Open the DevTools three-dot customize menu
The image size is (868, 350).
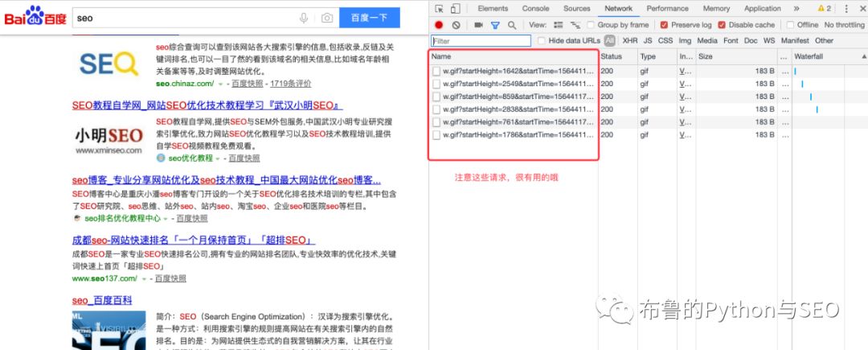pyautogui.click(x=845, y=8)
